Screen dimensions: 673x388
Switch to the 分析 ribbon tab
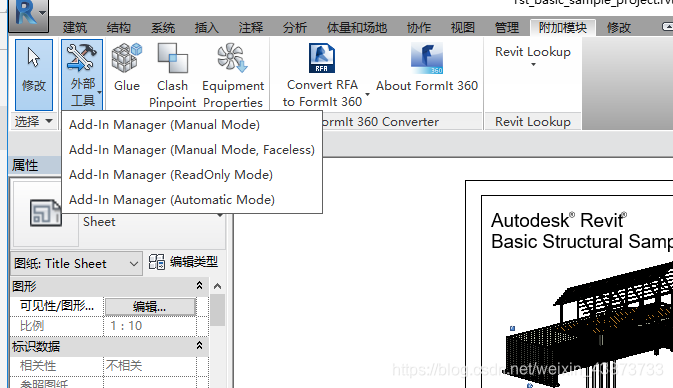[294, 28]
